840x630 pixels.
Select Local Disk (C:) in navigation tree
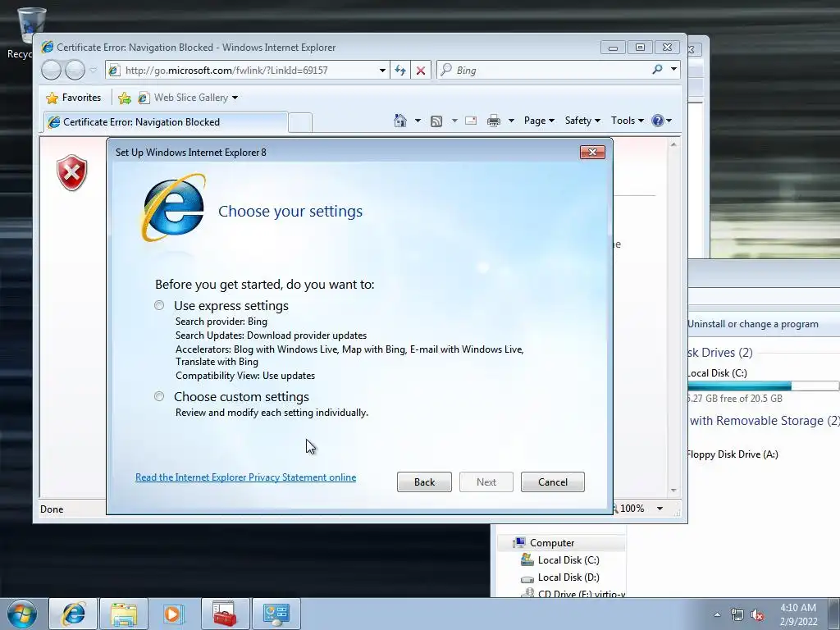point(568,559)
